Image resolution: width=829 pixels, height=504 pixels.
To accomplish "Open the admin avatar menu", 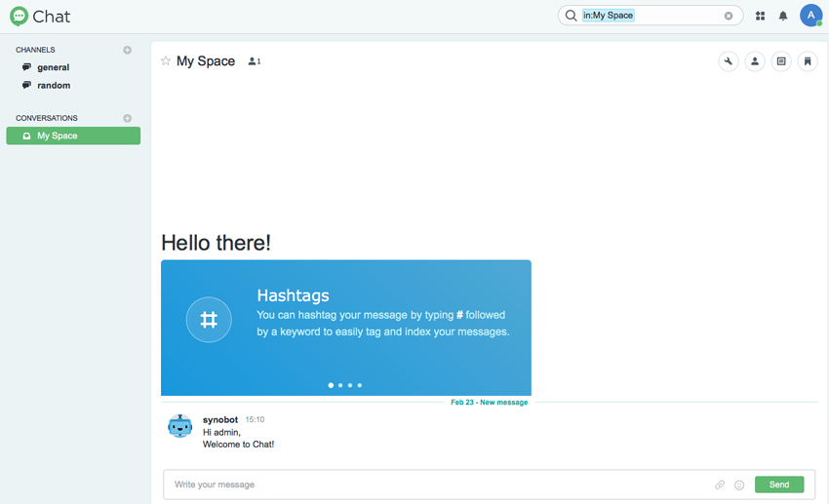I will [x=810, y=16].
